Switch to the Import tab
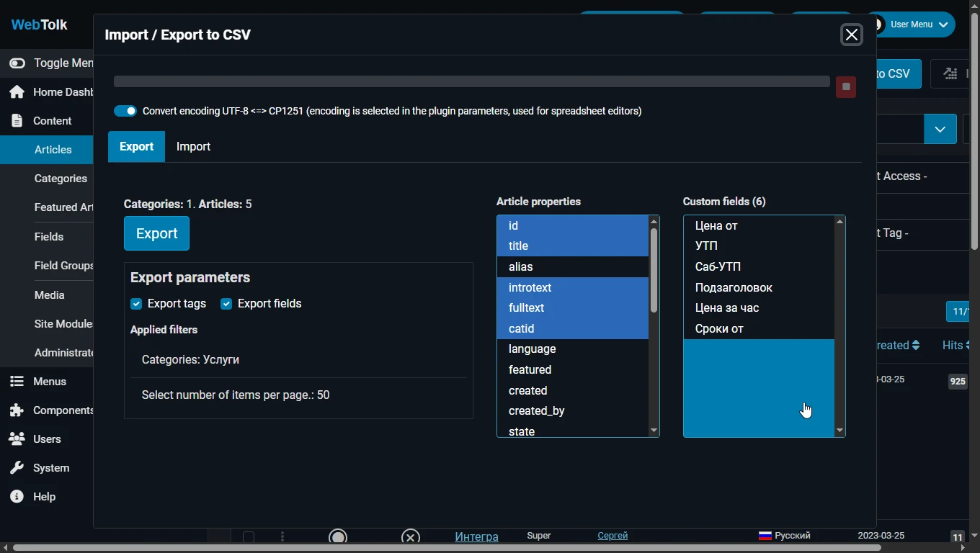 coord(193,147)
